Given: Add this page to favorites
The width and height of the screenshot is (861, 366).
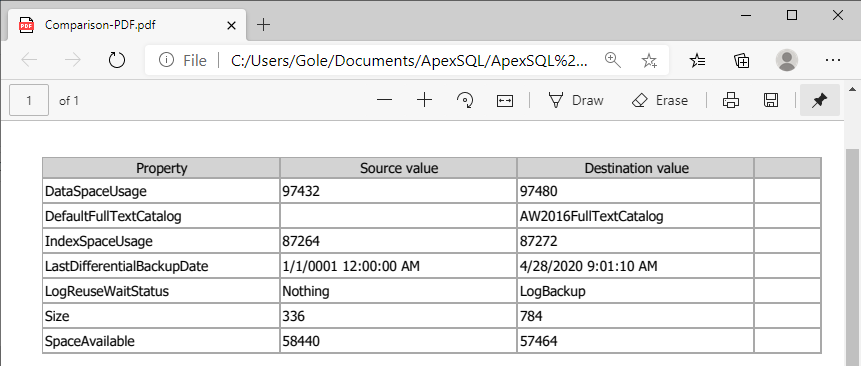Looking at the screenshot, I should point(649,60).
